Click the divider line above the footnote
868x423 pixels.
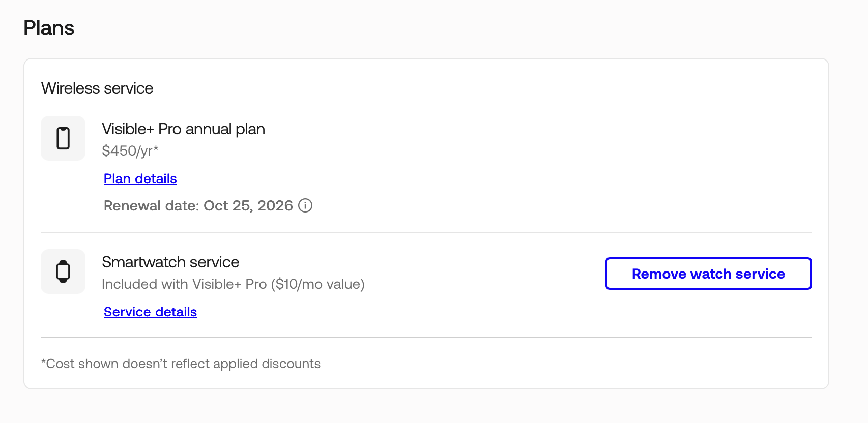(426, 337)
